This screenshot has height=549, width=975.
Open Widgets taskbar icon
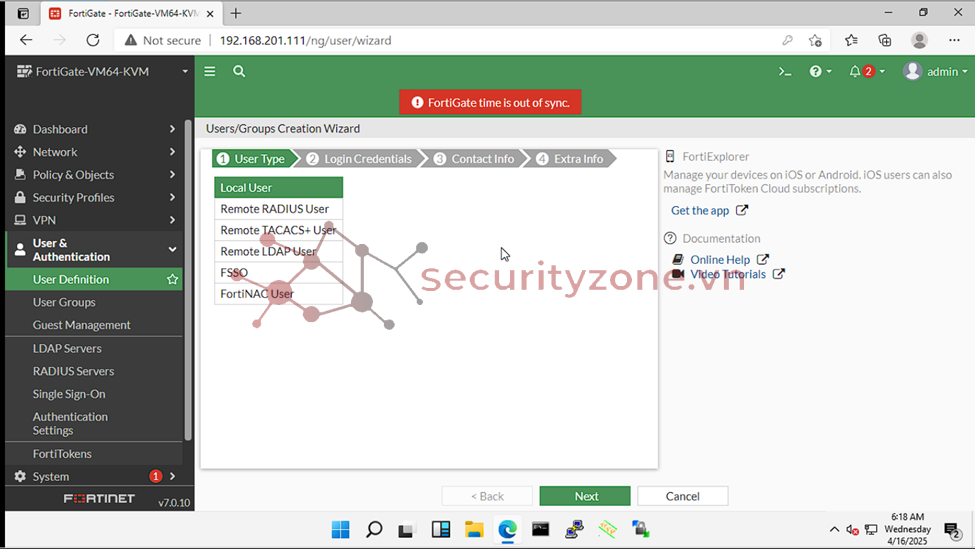(441, 530)
